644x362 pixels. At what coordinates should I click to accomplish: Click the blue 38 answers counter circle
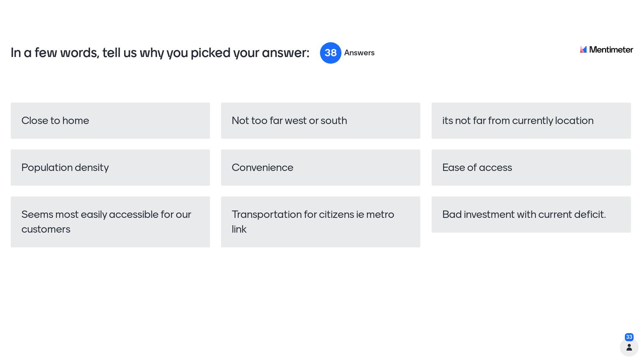click(330, 53)
